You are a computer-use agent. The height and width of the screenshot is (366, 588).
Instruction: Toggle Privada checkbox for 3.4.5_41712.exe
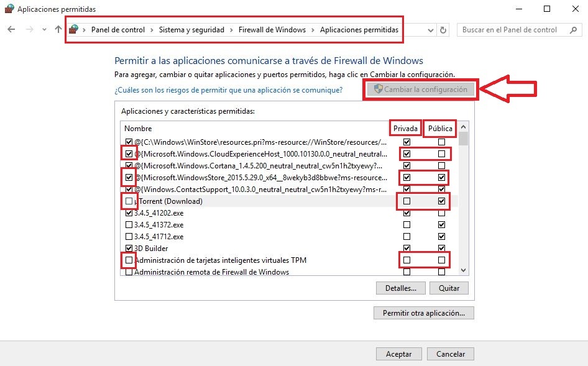407,237
